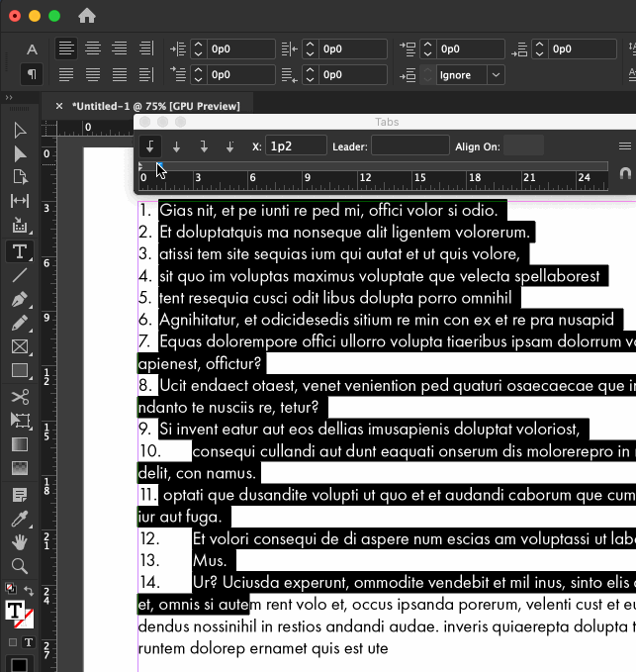Select the Gap tool
This screenshot has width=636, height=672.
tap(20, 201)
